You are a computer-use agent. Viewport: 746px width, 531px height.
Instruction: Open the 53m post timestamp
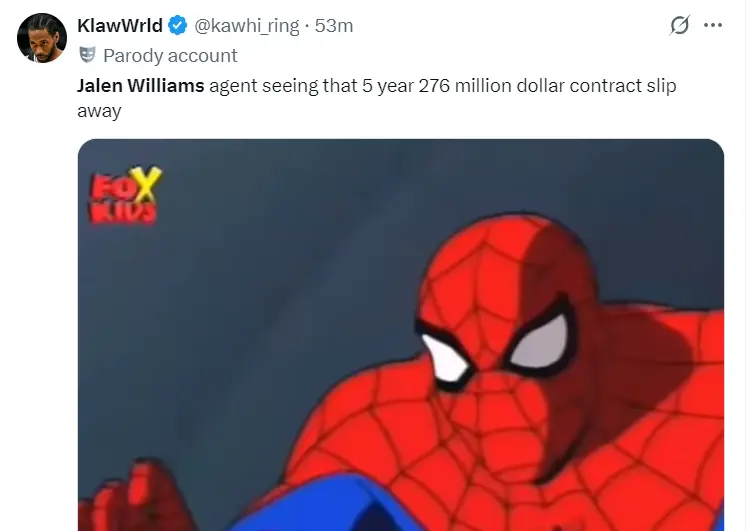pos(334,26)
